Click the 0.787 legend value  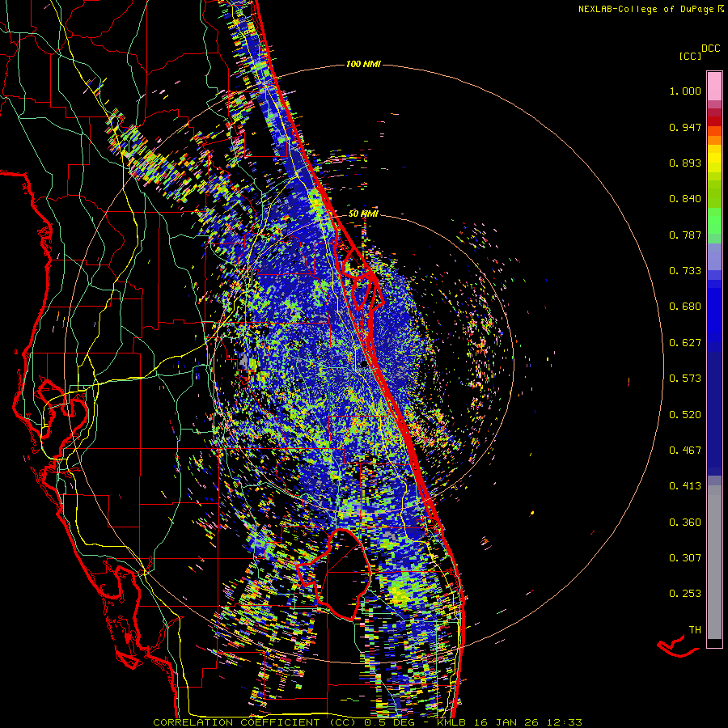pos(685,235)
